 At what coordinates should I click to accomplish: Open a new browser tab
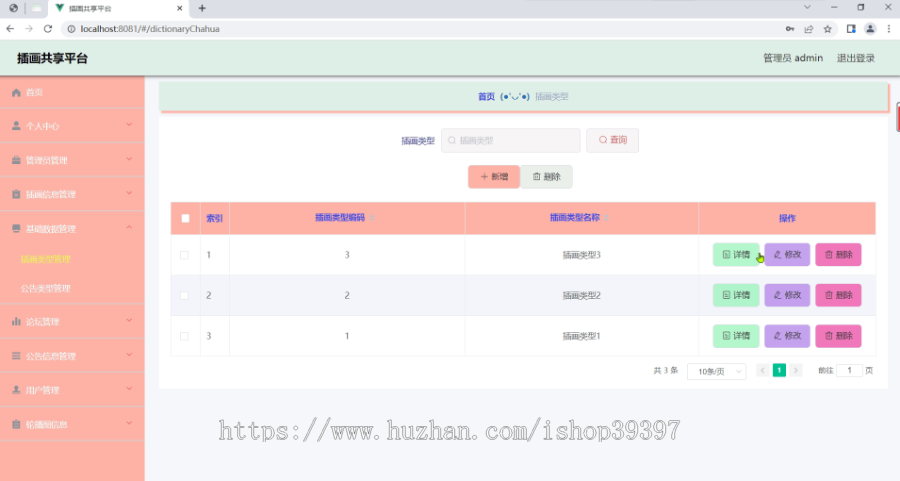click(202, 8)
